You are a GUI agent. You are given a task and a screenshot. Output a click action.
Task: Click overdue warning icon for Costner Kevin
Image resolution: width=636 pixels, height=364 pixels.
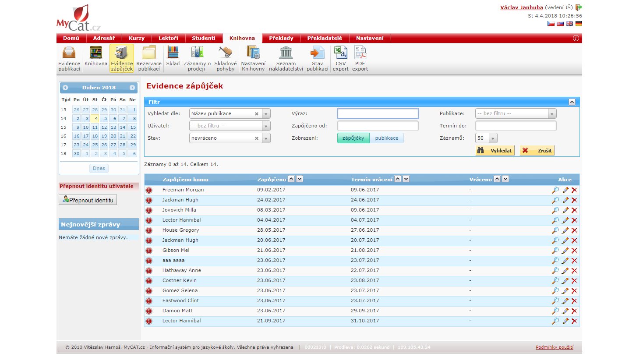[149, 281]
